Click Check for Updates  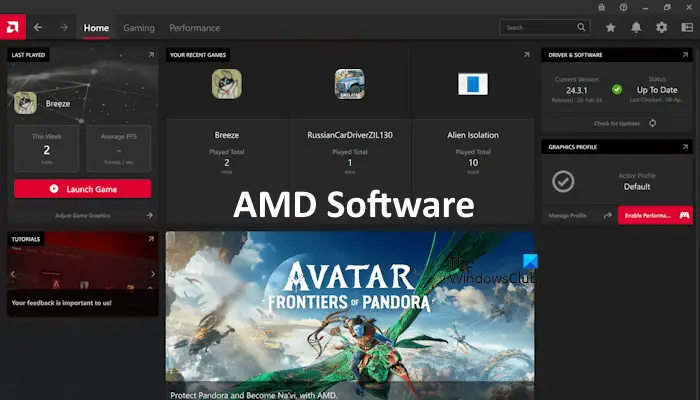pos(617,123)
